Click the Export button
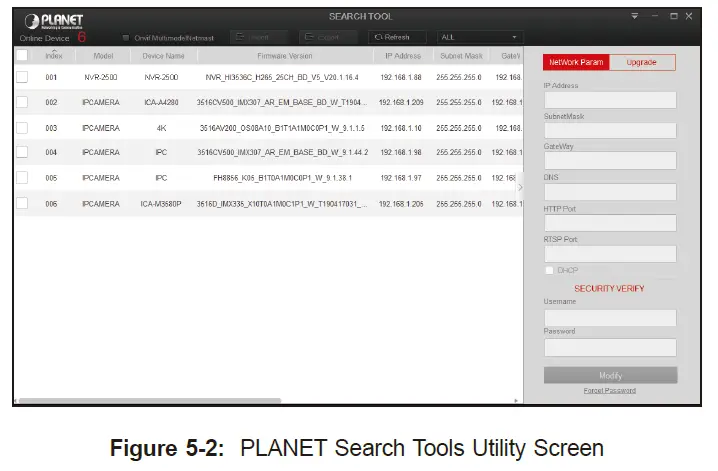718x471 pixels. [x=328, y=37]
